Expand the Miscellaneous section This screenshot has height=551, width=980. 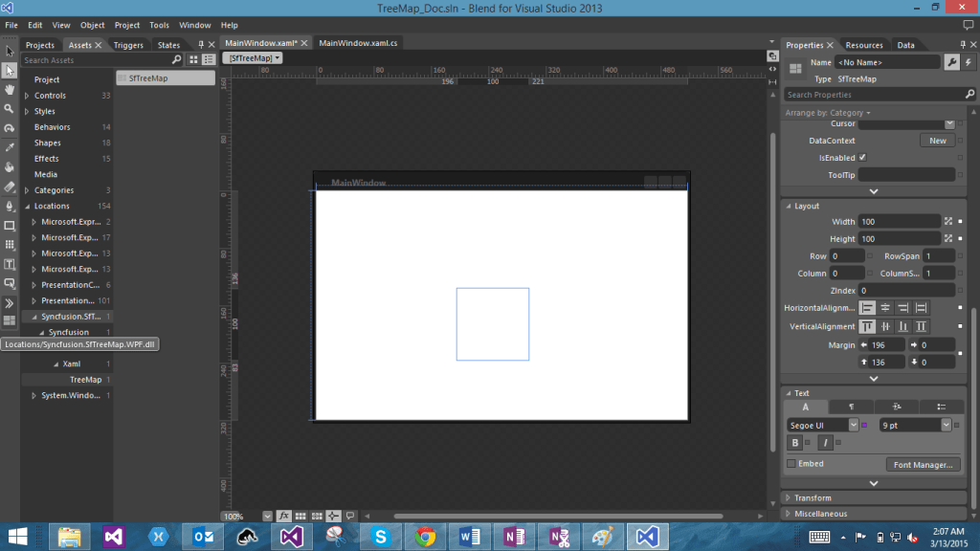[x=789, y=514]
